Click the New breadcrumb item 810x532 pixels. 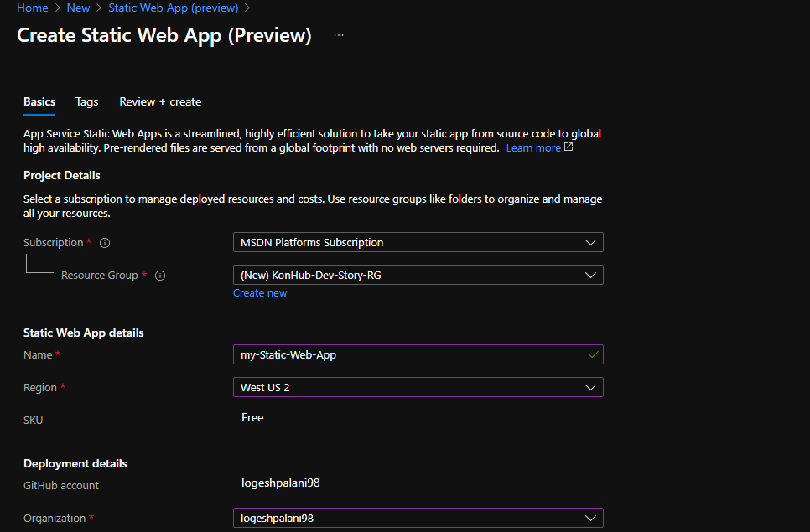[x=78, y=8]
